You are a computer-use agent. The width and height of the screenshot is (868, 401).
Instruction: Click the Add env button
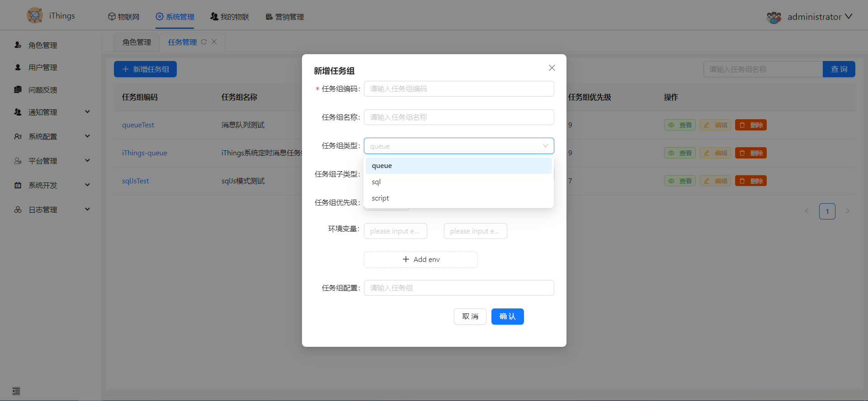[x=420, y=260]
